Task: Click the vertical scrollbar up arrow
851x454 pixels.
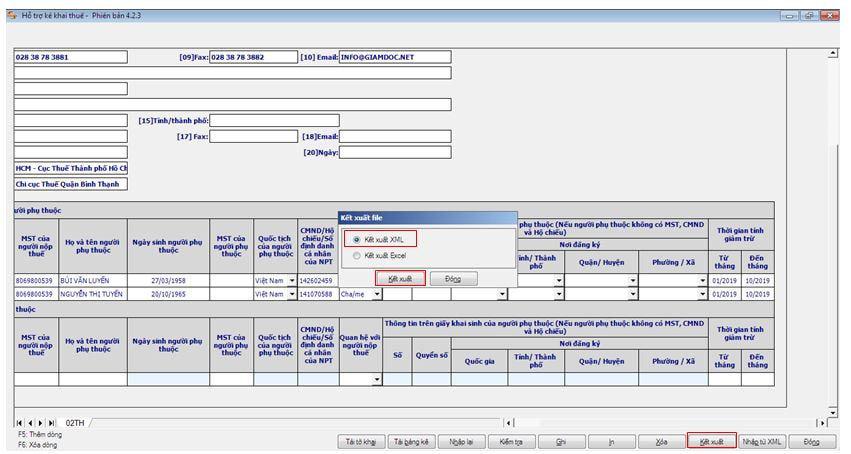Action: click(x=834, y=52)
